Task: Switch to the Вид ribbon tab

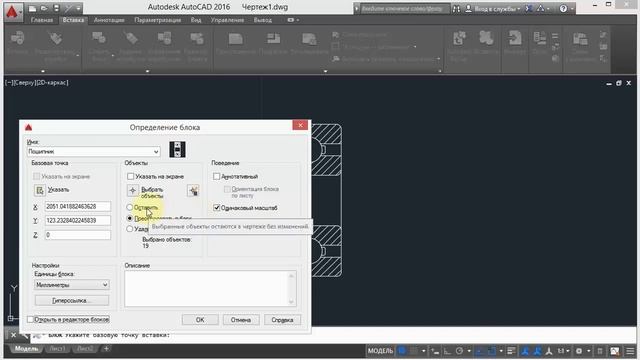Action: pos(196,20)
